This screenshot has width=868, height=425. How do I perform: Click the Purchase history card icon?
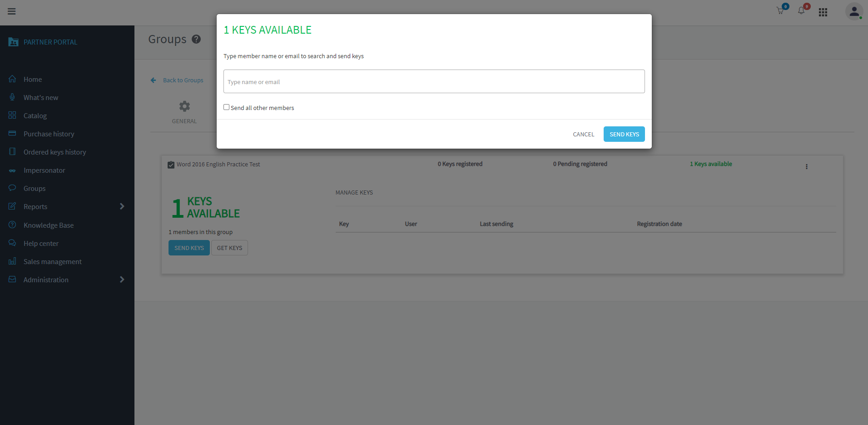point(12,134)
